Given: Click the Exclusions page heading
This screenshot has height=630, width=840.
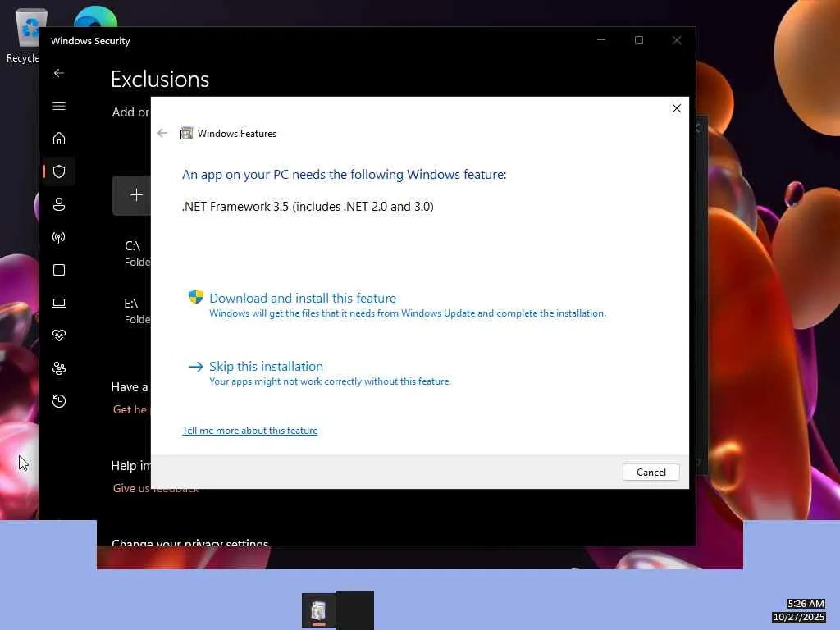Looking at the screenshot, I should point(160,80).
